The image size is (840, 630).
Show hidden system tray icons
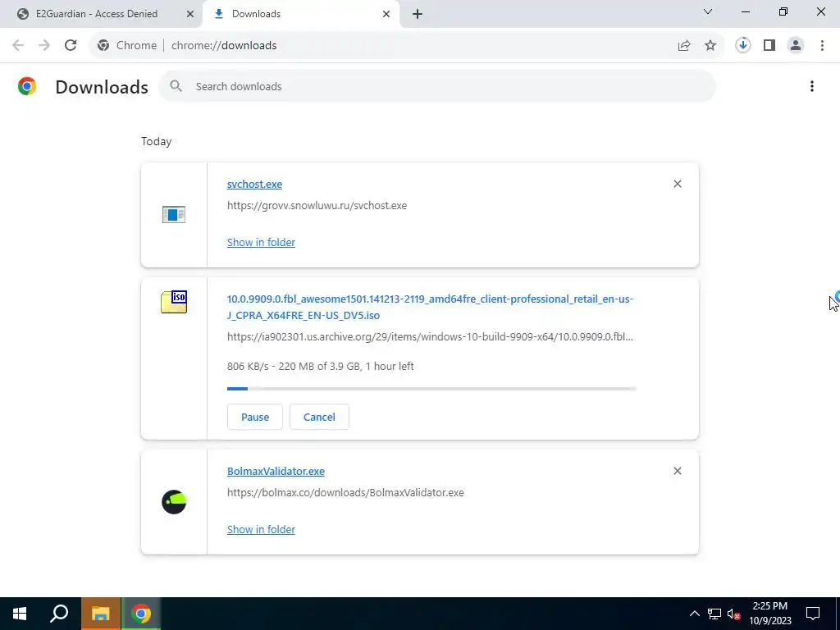pyautogui.click(x=694, y=614)
